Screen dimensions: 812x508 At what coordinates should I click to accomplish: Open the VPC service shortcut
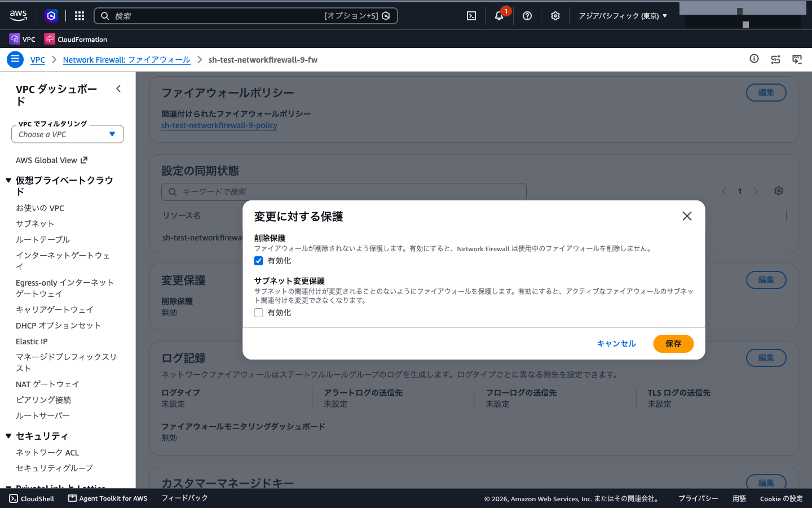point(23,39)
